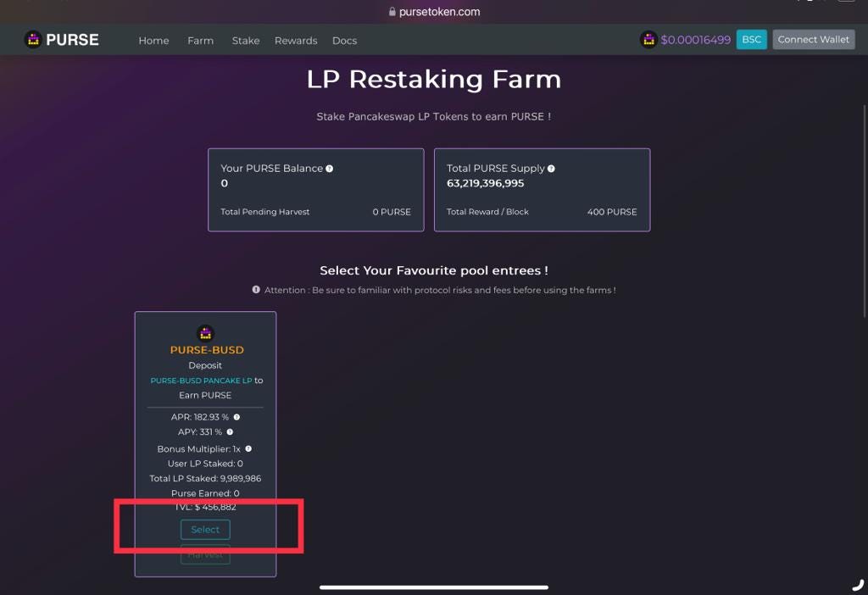This screenshot has height=595, width=868.
Task: Click help icon beside Your PURSE Balance
Action: coord(330,169)
